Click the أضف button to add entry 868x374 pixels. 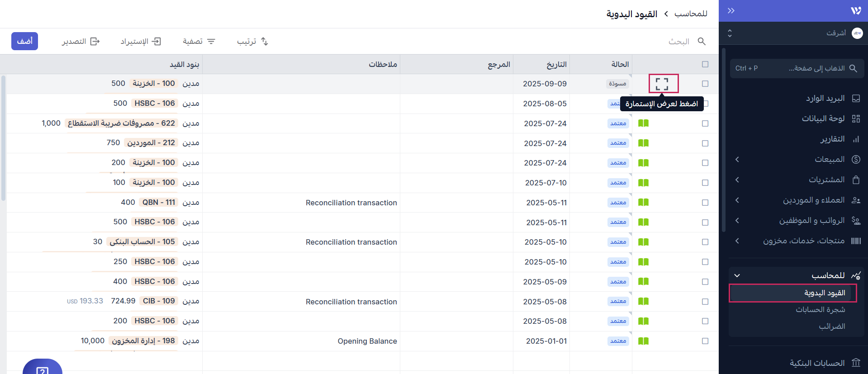click(24, 41)
